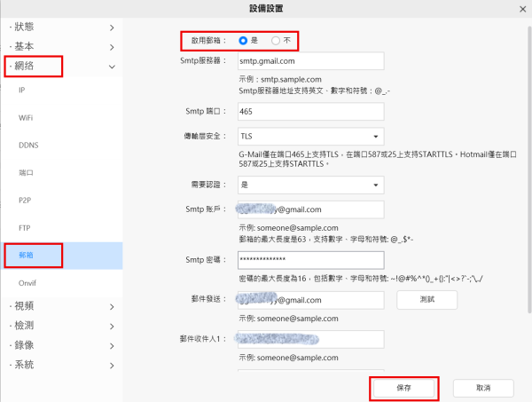Expand the 狀態 section
The height and width of the screenshot is (402, 532).
coord(60,27)
